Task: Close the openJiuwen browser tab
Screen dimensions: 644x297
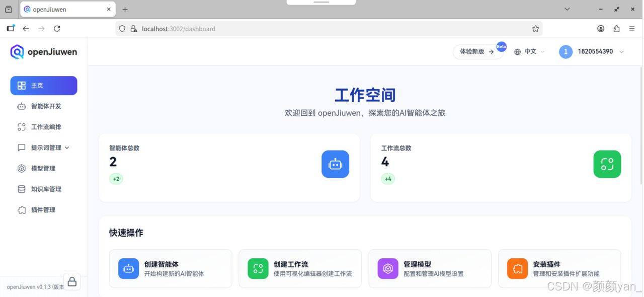Action: point(109,9)
